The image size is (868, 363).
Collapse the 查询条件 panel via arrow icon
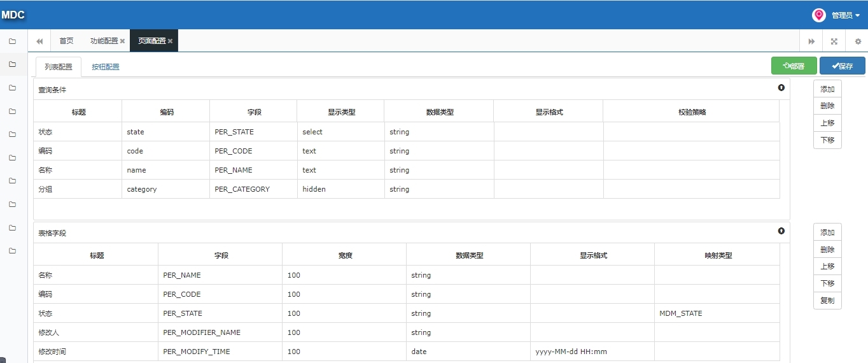tap(781, 88)
